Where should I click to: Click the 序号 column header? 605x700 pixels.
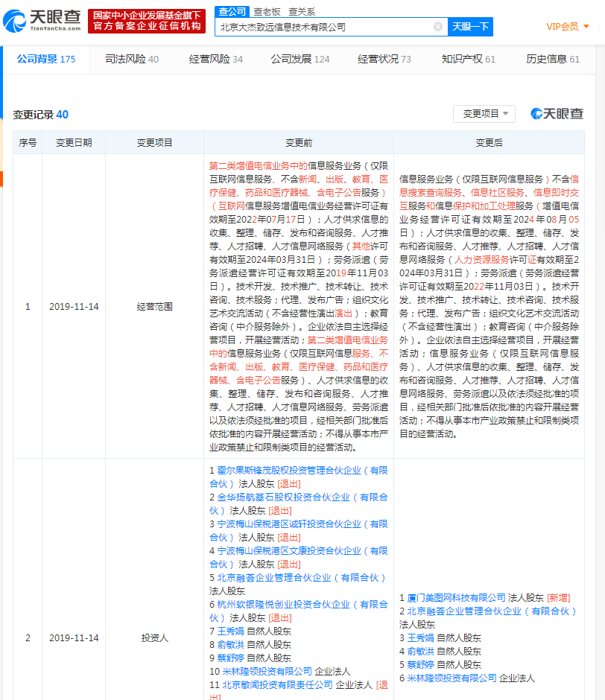coord(28,143)
